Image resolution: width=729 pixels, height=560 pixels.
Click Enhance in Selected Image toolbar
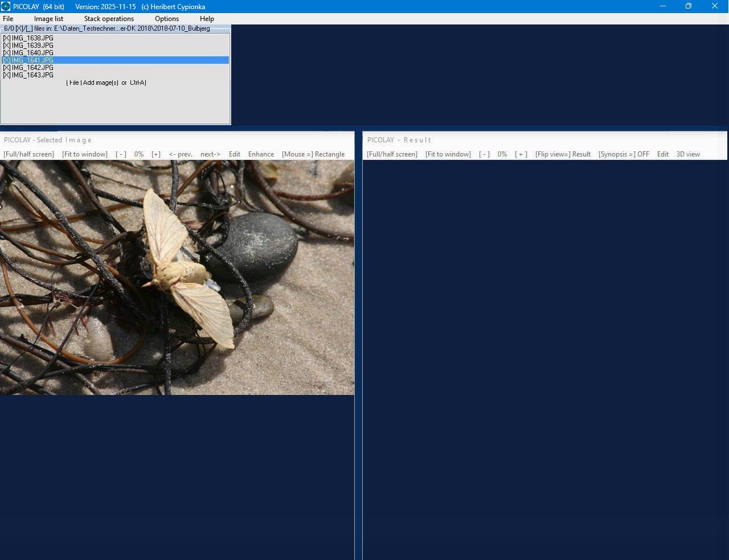point(261,154)
